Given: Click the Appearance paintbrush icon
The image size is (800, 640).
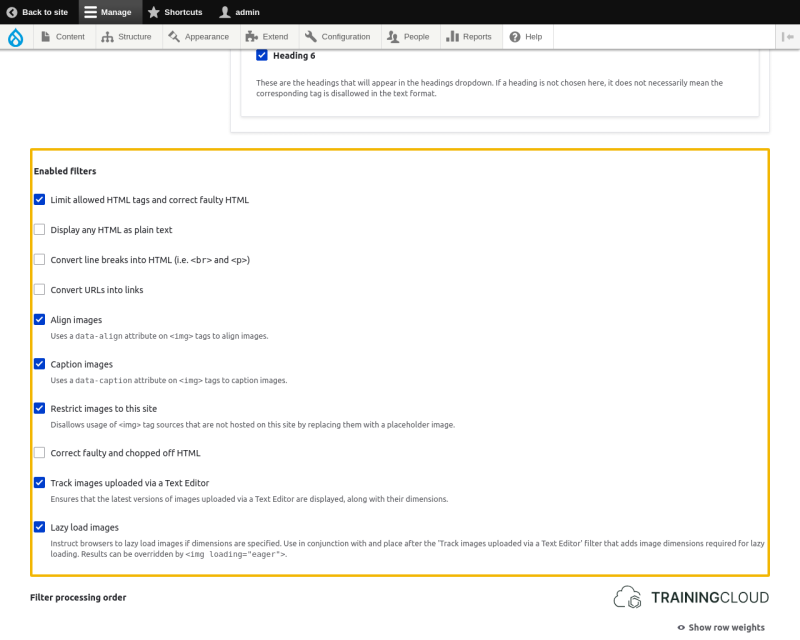Looking at the screenshot, I should (174, 37).
